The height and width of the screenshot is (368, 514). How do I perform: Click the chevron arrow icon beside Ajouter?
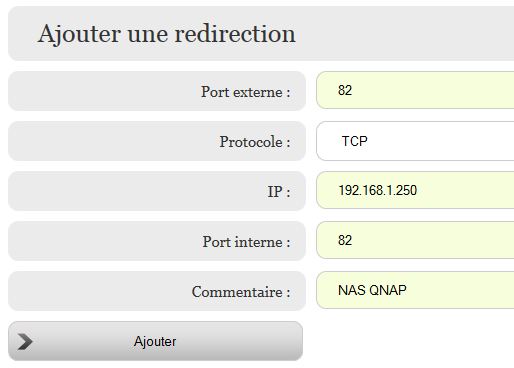click(25, 341)
